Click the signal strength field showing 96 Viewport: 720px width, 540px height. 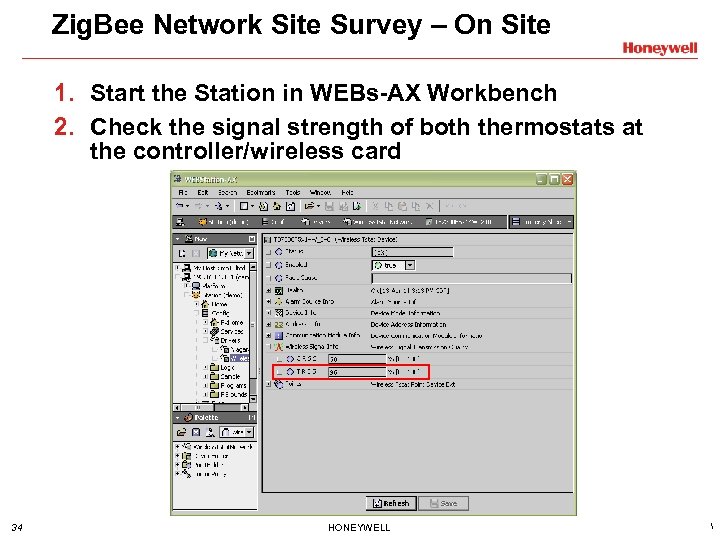(357, 372)
